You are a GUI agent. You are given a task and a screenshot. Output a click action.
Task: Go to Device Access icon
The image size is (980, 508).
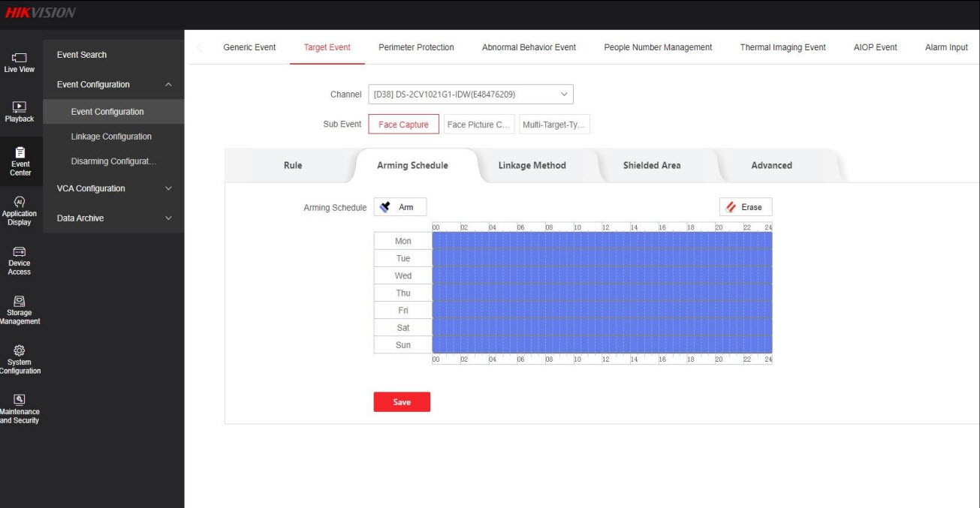[20, 261]
